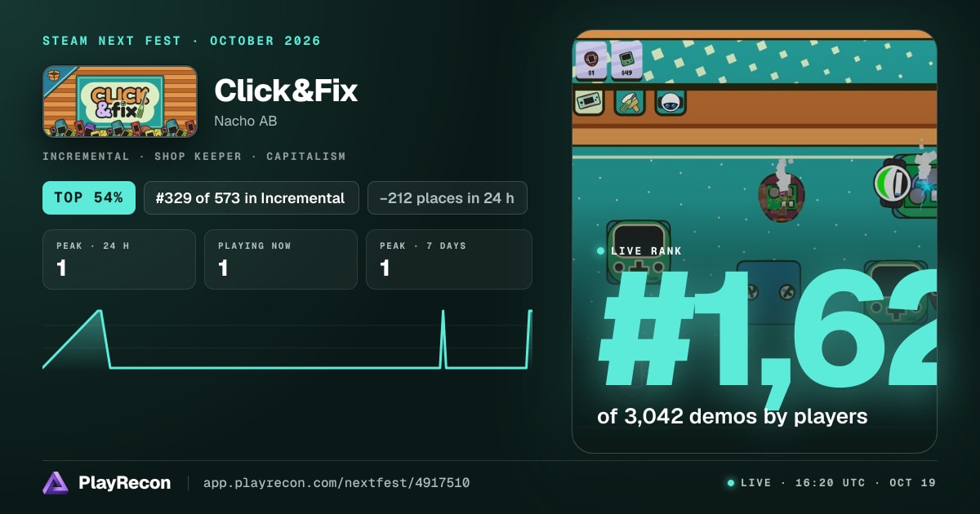Click the $49 handheld item icon in the screenshot
This screenshot has height=514, width=980.
[626, 60]
